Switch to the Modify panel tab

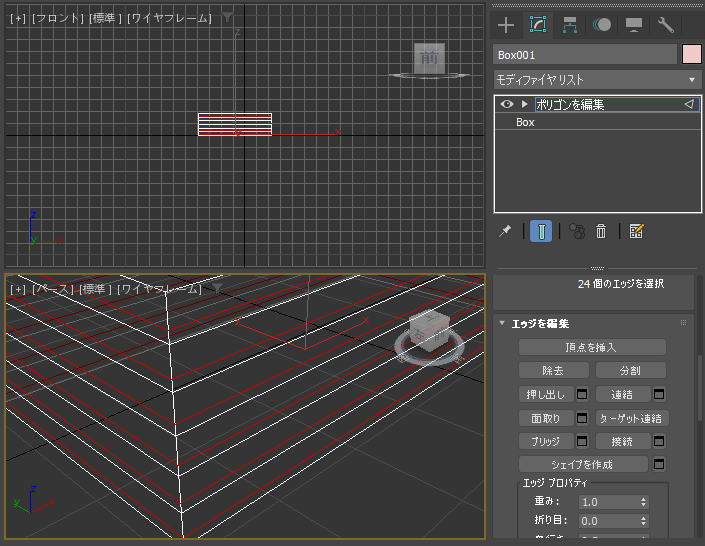(x=538, y=25)
